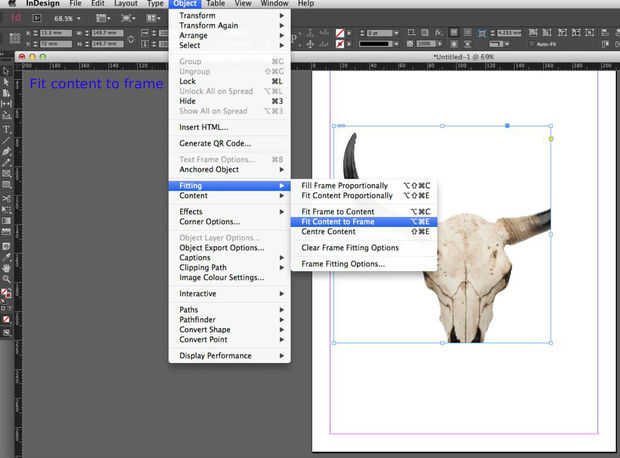
Task: Choose Fill Frame Proportionally
Action: point(364,185)
